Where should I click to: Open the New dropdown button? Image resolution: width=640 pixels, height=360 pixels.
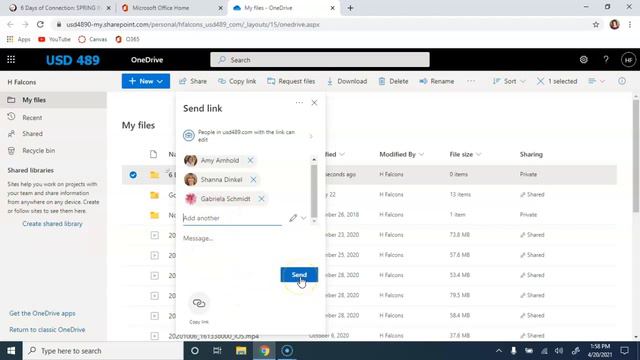pos(146,81)
